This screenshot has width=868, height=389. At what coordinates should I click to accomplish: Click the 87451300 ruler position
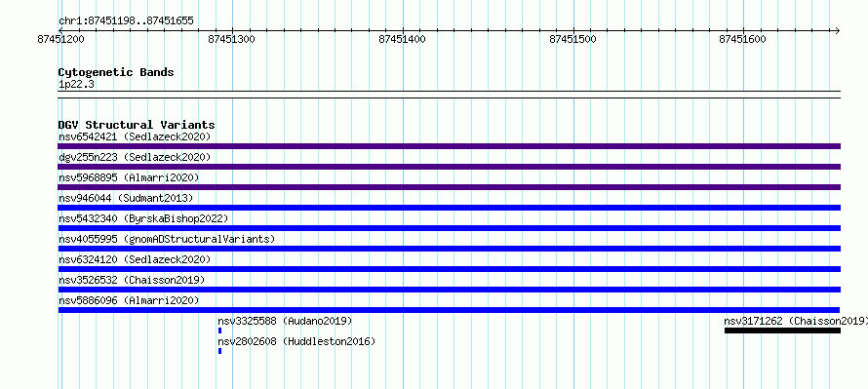(231, 39)
